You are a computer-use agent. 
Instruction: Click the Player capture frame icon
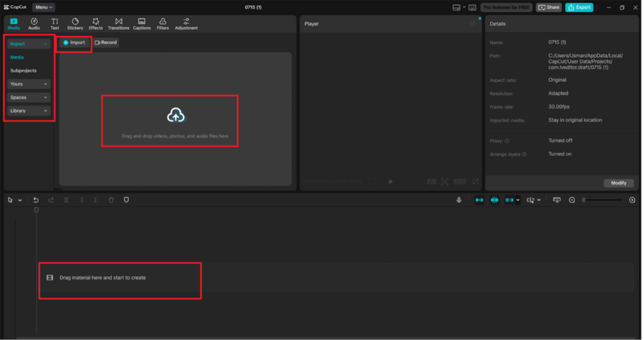coord(445,181)
